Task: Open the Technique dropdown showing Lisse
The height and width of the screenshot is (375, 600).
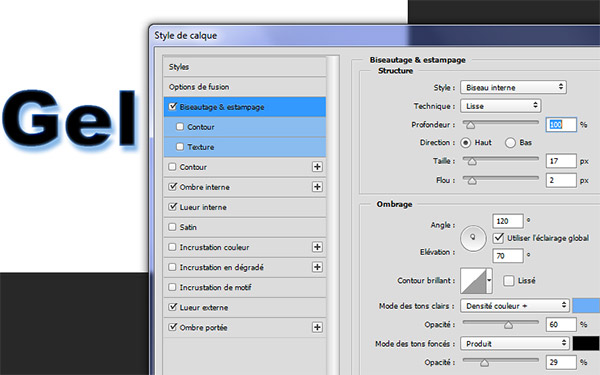Action: coord(501,106)
